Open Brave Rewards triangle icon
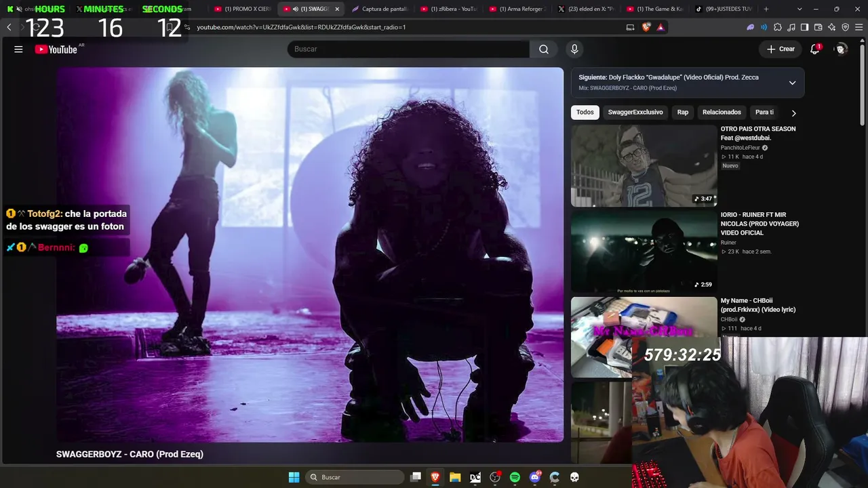The width and height of the screenshot is (868, 488). click(660, 27)
